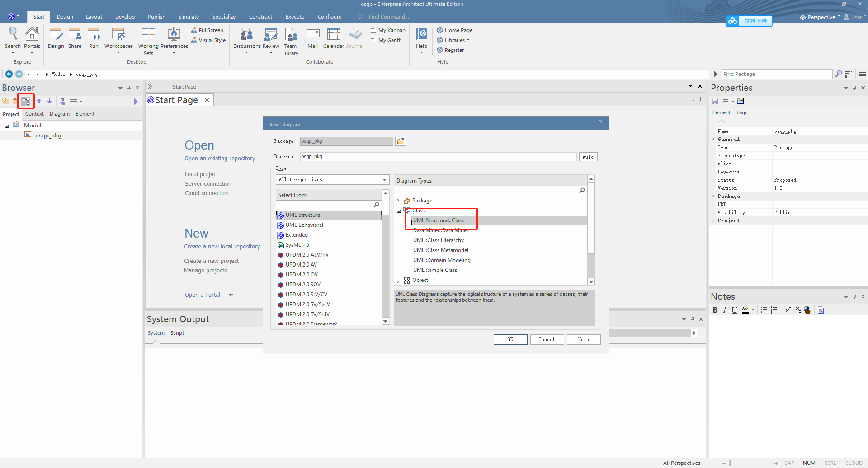Open the Portals ribbon button

[x=32, y=40]
